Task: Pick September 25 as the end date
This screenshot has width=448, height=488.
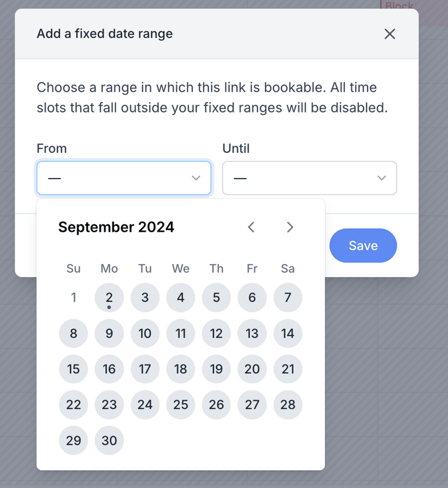Action: [180, 405]
